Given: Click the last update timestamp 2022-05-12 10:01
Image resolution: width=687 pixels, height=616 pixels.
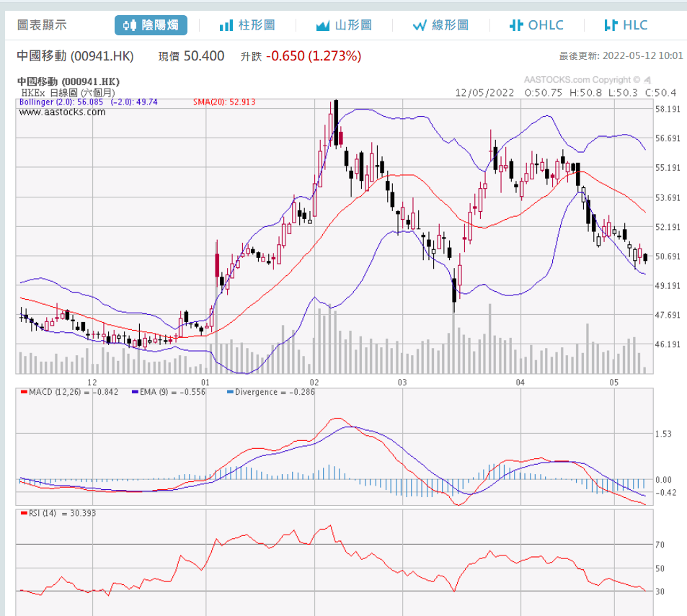Looking at the screenshot, I should [x=642, y=55].
